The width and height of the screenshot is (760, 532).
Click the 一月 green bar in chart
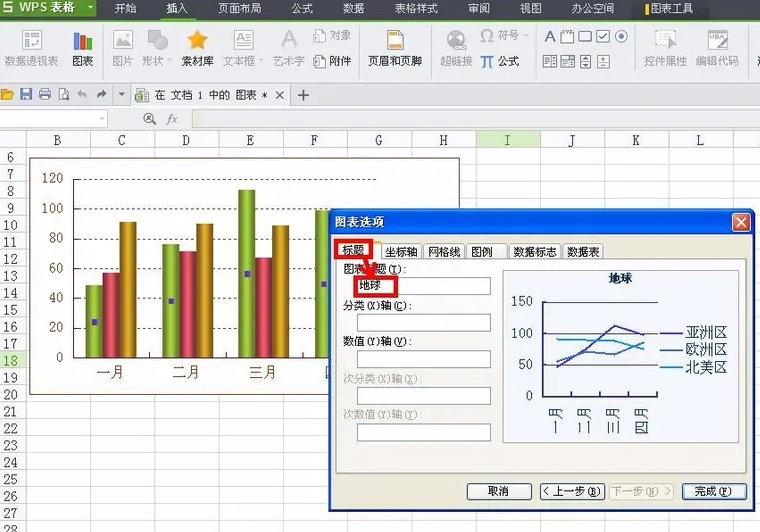click(x=94, y=321)
